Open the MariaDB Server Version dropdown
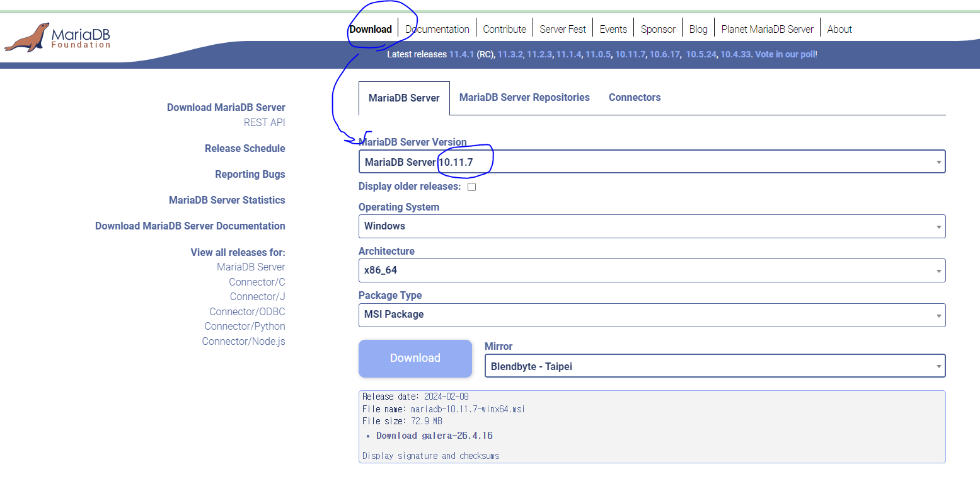This screenshot has width=980, height=481. coord(652,161)
